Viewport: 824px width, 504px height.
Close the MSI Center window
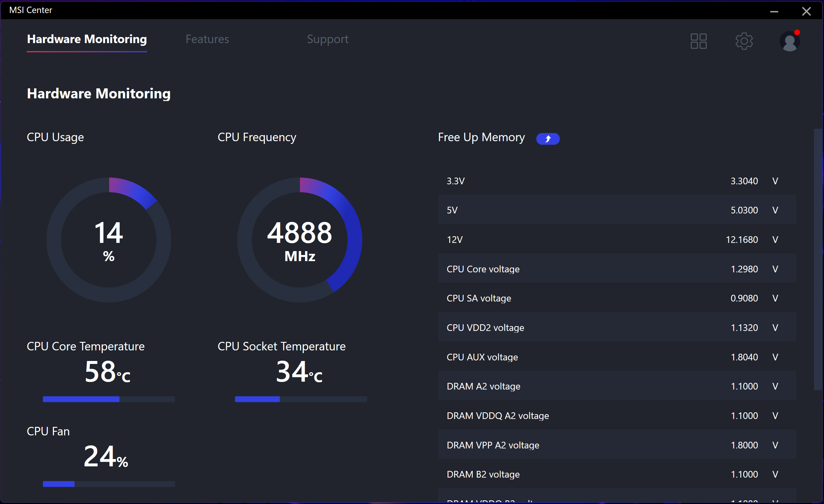pyautogui.click(x=806, y=11)
